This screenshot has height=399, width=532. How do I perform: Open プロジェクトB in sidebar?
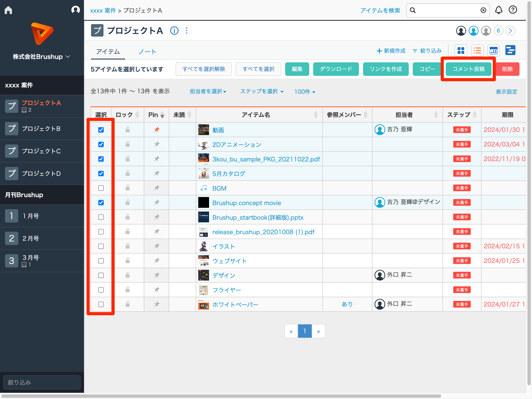point(42,129)
